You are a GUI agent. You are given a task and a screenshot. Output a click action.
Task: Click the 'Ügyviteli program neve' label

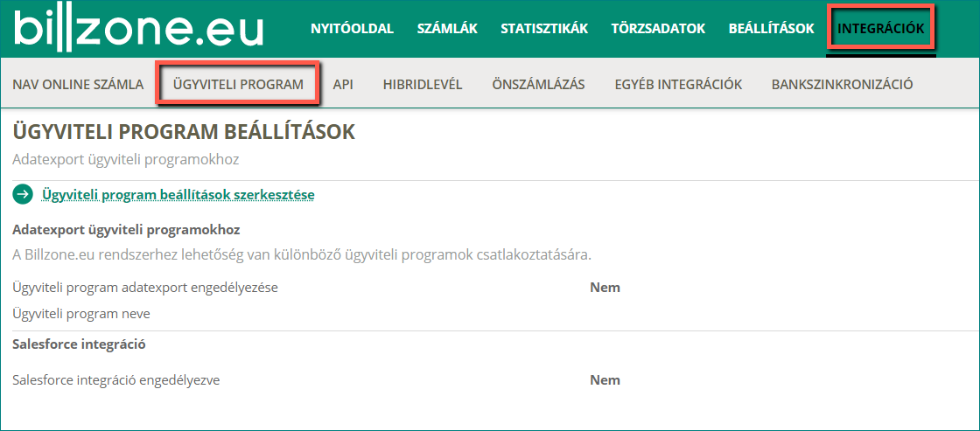[81, 314]
